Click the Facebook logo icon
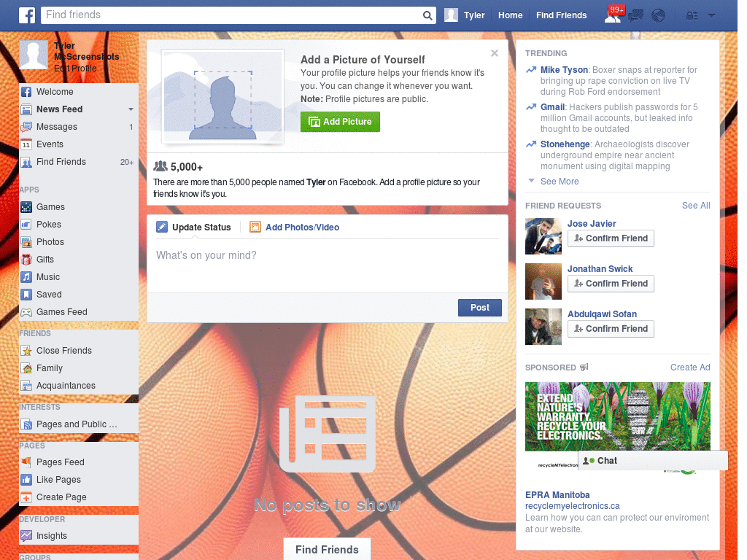 click(x=27, y=15)
